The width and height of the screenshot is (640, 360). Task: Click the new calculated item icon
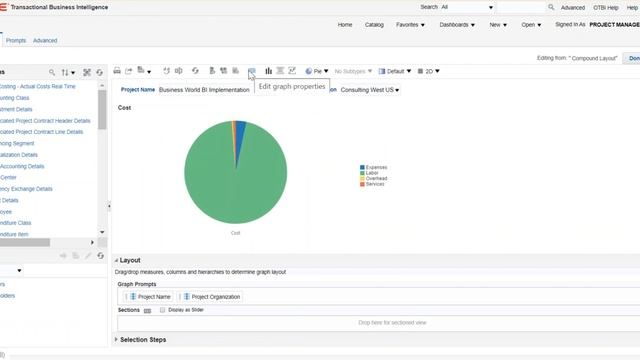(x=224, y=71)
